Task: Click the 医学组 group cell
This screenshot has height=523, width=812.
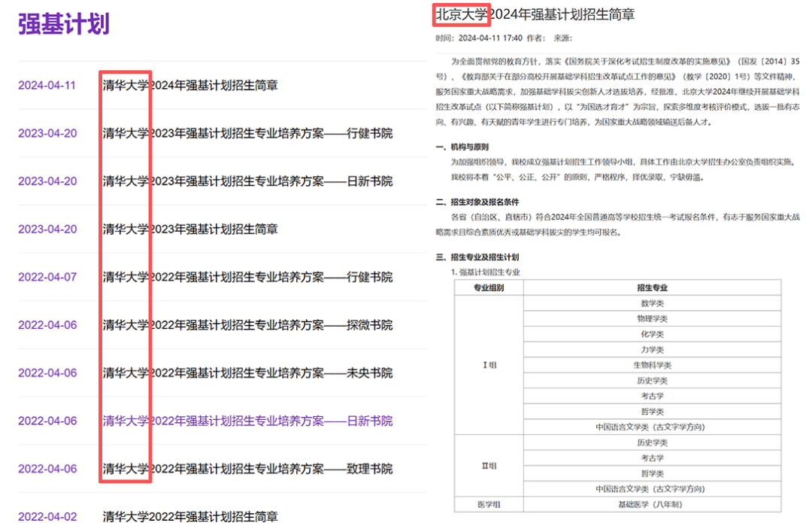Action: 489,504
